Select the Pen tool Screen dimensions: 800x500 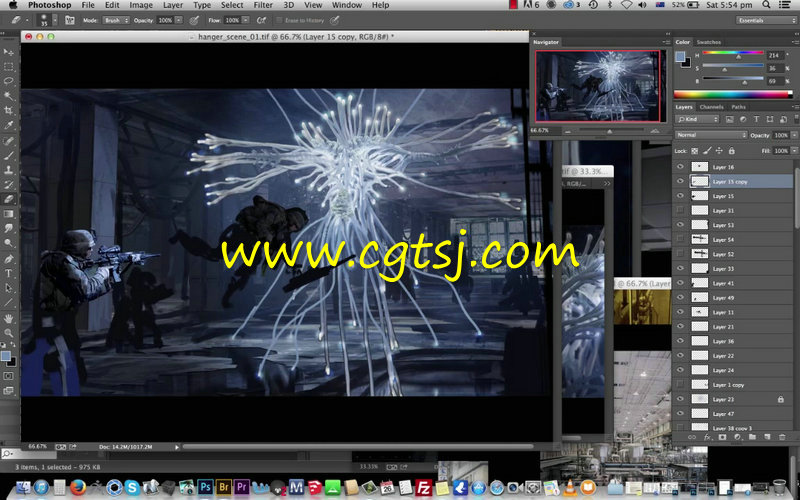tap(9, 259)
